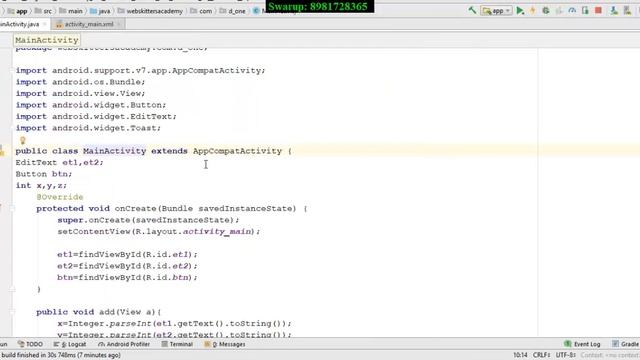The height and width of the screenshot is (360, 640).
Task: Select the app breadcrumb folder
Action: pos(18,11)
